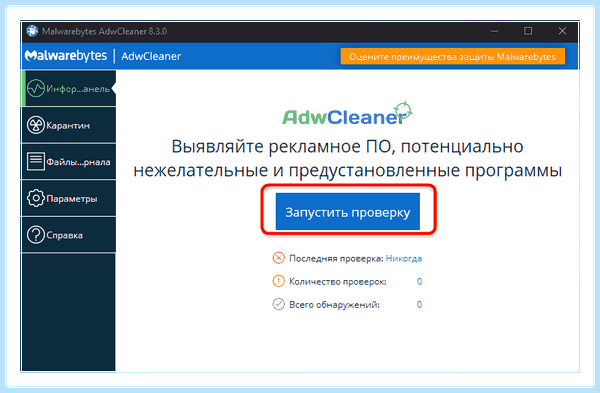Click the app icon in the title bar
This screenshot has height=393, width=600.
coord(32,31)
